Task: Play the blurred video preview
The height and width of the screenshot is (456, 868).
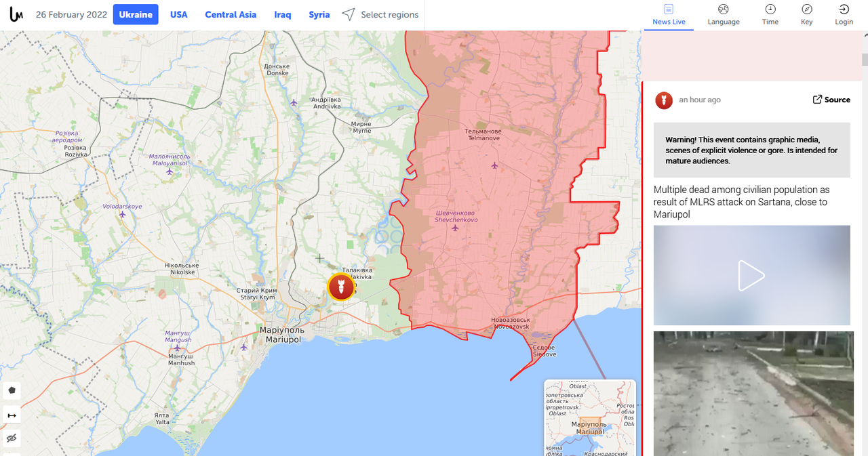Action: (751, 275)
